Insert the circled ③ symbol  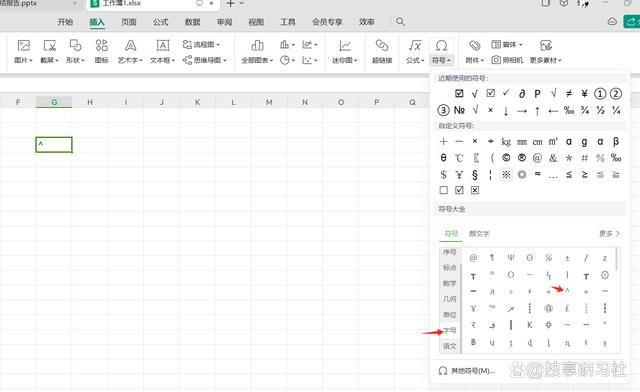pos(443,110)
